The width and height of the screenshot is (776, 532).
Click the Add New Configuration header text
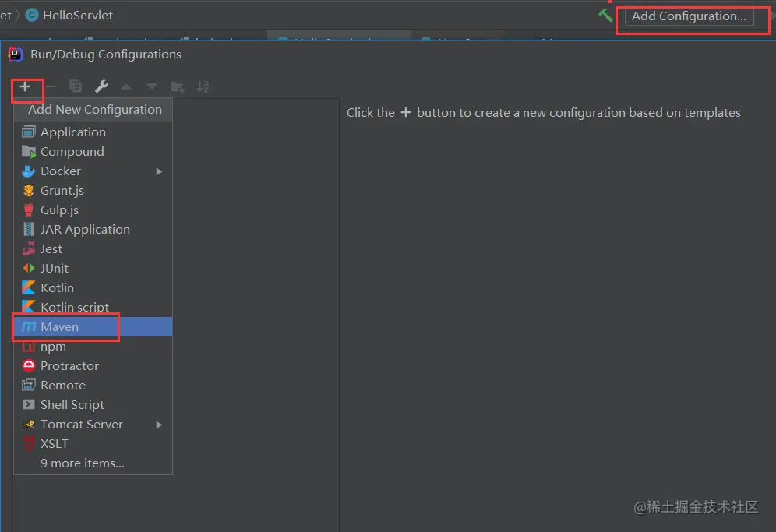95,109
